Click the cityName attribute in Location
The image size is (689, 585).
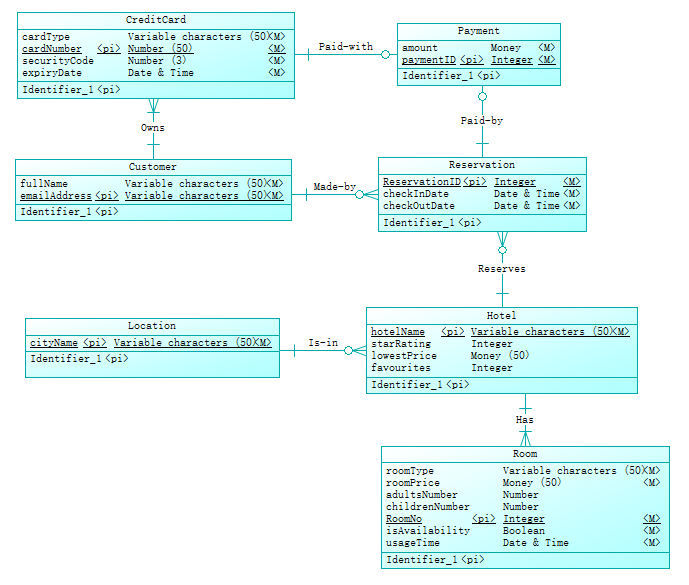click(x=54, y=343)
